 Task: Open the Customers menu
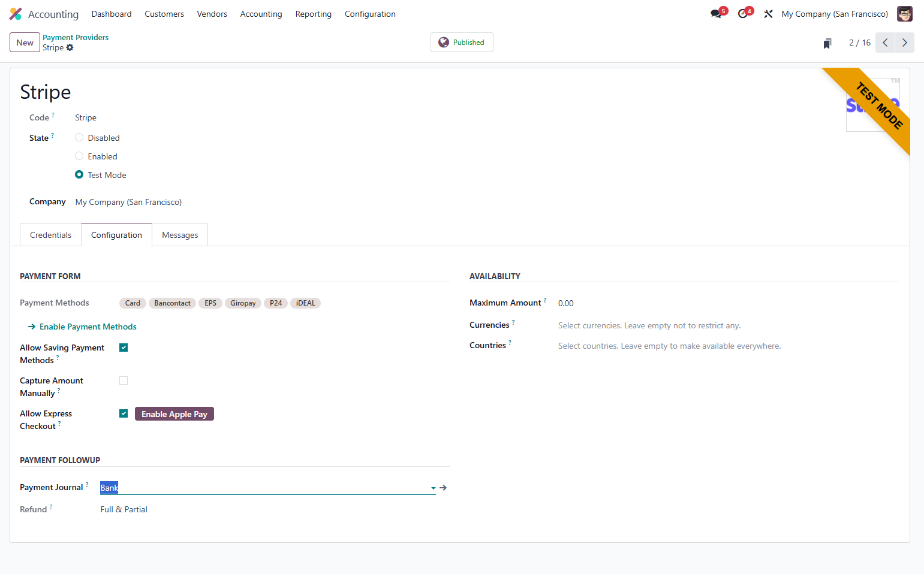pos(164,14)
